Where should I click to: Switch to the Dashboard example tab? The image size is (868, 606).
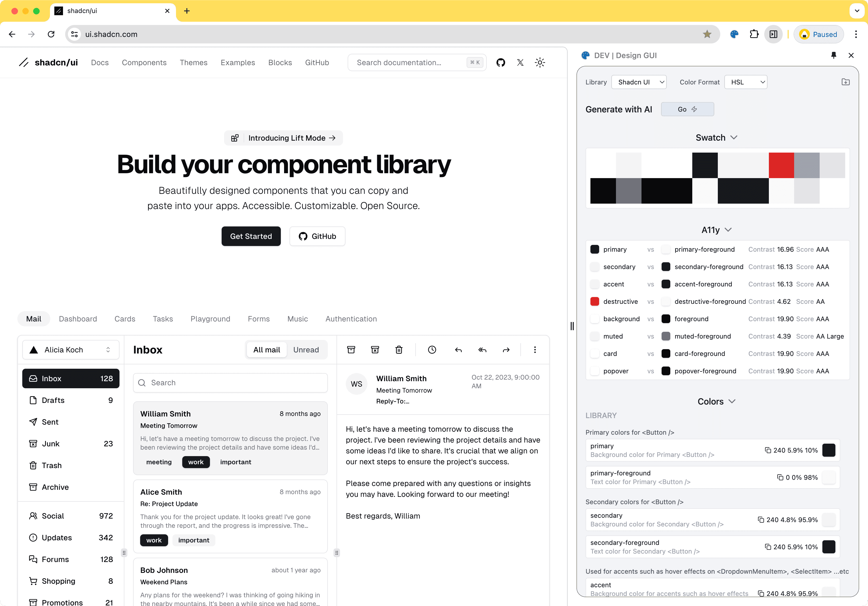click(78, 319)
